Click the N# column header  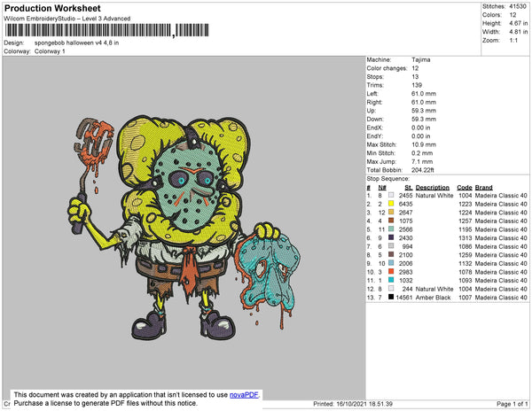pos(382,188)
